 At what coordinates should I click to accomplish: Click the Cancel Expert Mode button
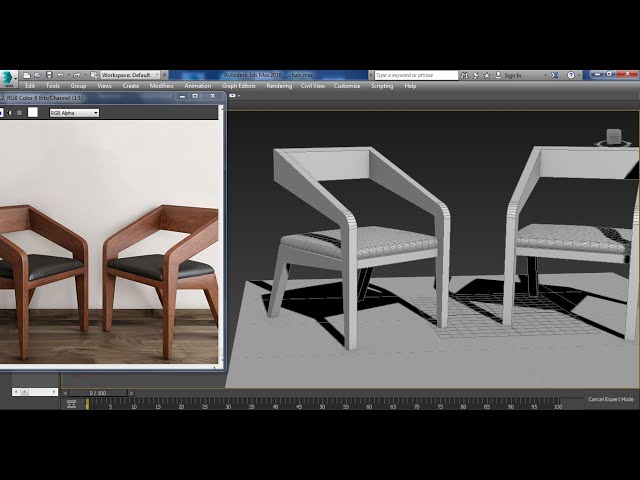point(611,399)
